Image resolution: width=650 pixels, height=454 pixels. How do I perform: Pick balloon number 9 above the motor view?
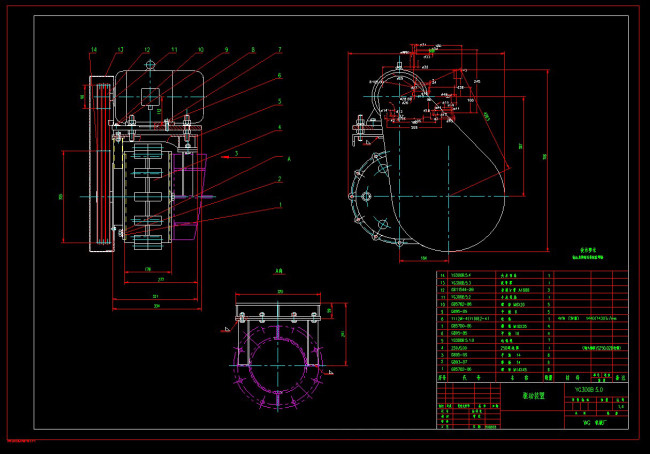point(227,50)
